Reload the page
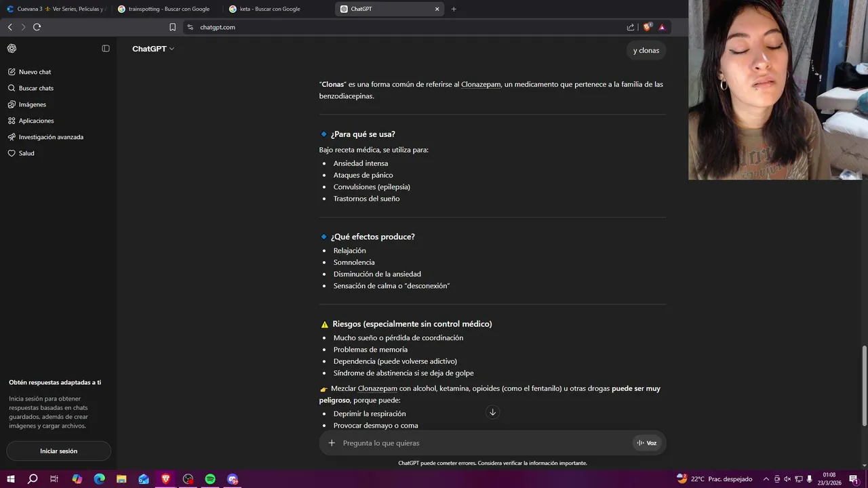 [37, 27]
